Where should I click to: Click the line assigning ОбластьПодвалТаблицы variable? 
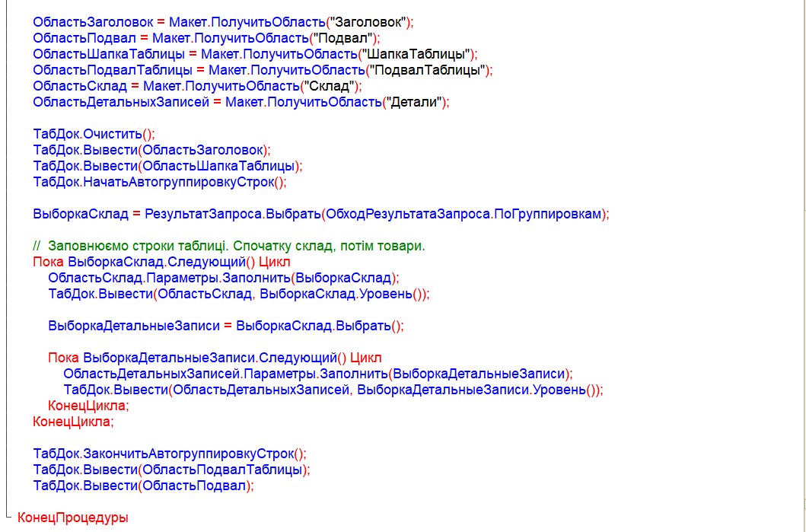(x=263, y=70)
